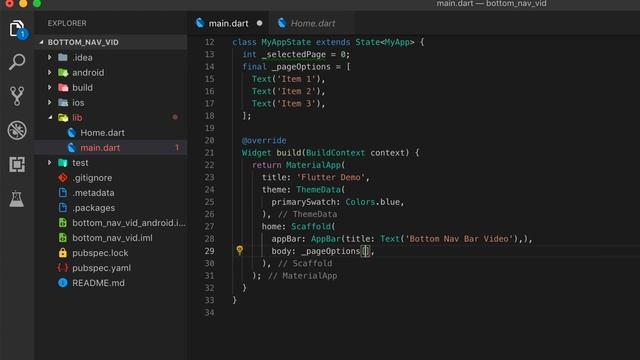Click the info icon beside README.md
This screenshot has height=360, width=640.
coord(63,283)
